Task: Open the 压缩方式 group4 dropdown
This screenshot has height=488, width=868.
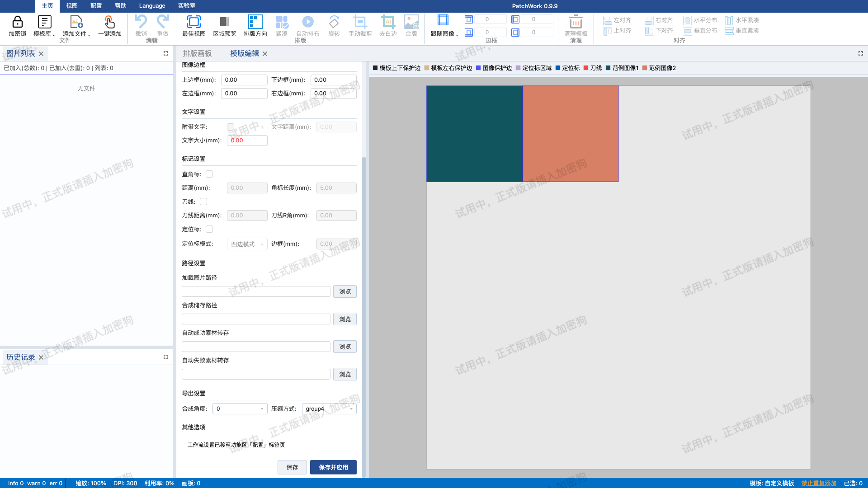Action: pyautogui.click(x=329, y=409)
